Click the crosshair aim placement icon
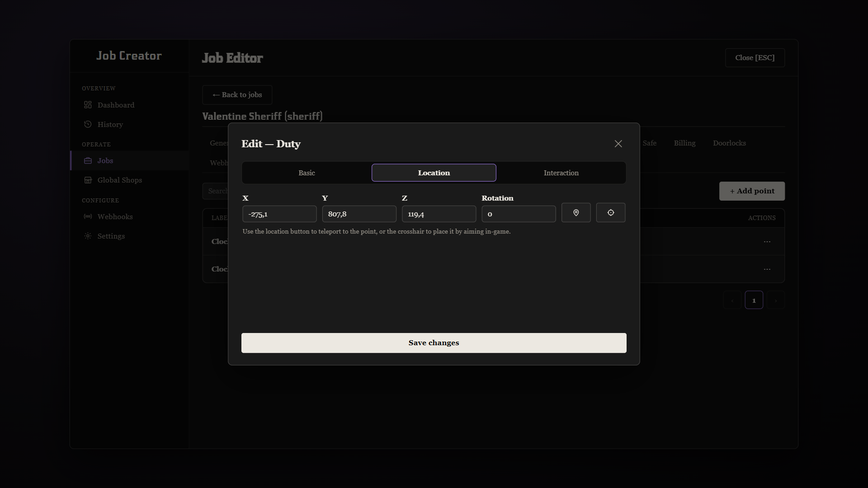The height and width of the screenshot is (488, 868). point(611,213)
